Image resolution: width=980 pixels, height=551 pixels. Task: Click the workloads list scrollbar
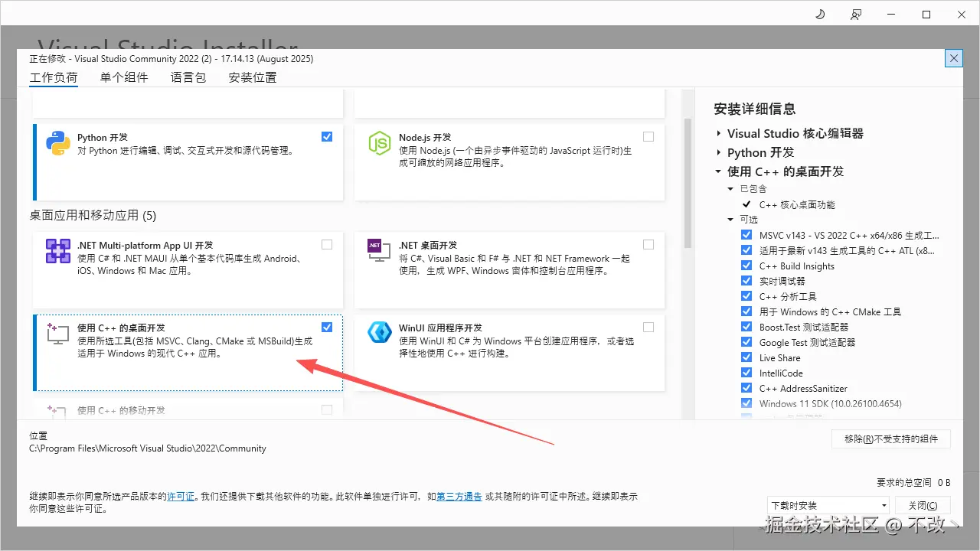coord(688,184)
